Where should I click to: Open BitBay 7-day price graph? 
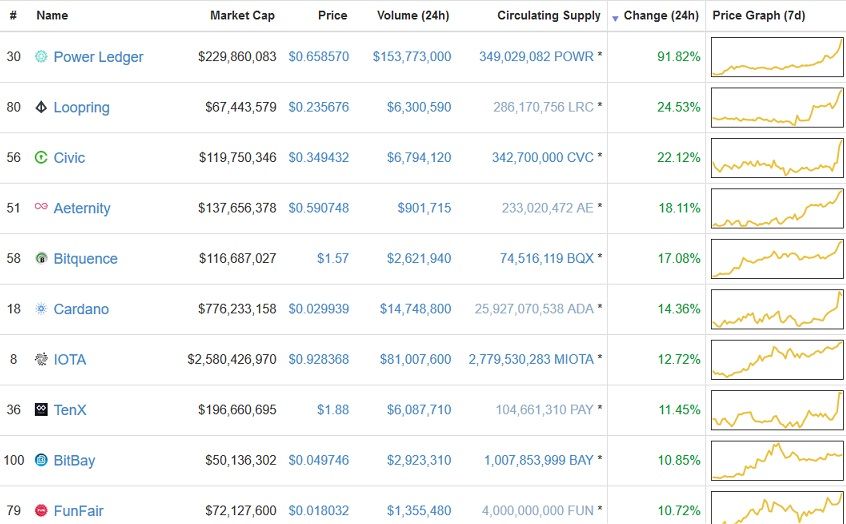click(777, 460)
